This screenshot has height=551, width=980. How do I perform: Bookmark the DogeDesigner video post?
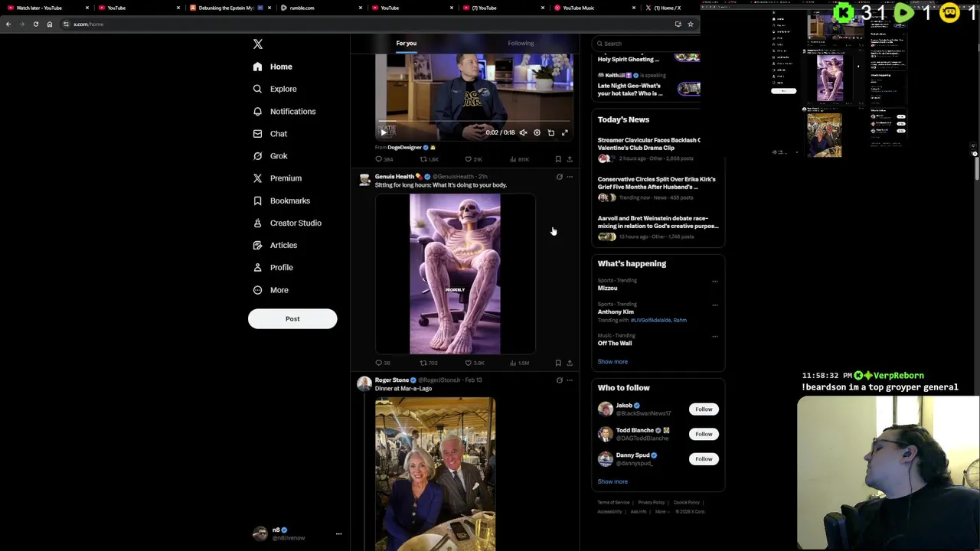(558, 159)
